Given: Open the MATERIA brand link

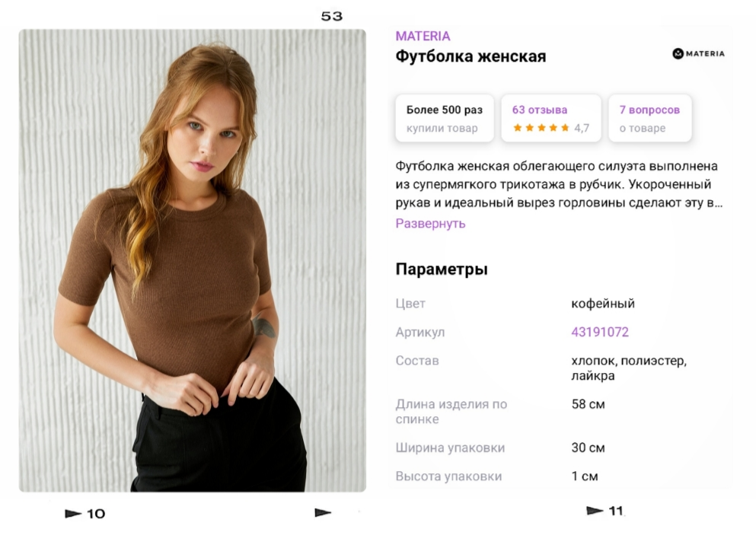Looking at the screenshot, I should [423, 36].
